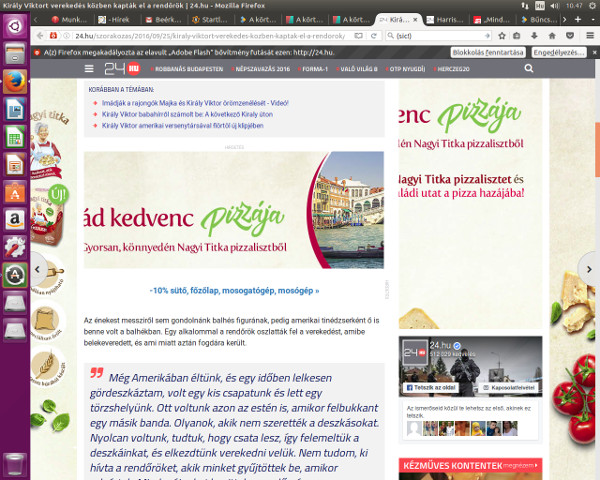
Task: Click the -10% sütő, főzőlap promo link
Action: pyautogui.click(x=234, y=290)
